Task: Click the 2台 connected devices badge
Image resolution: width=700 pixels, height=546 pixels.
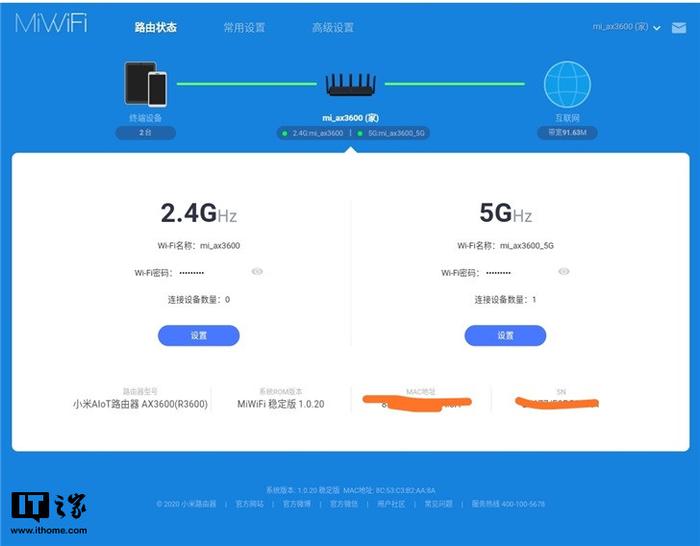Action: (x=145, y=133)
